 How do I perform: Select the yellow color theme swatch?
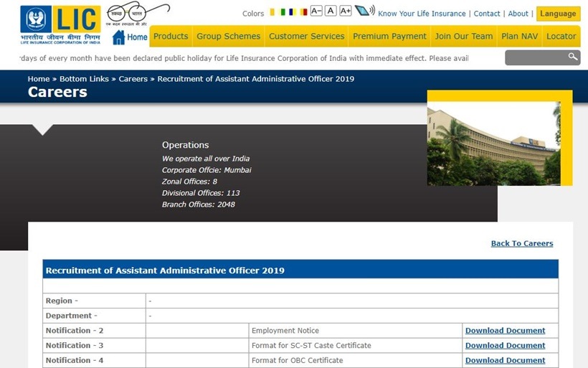click(x=272, y=12)
